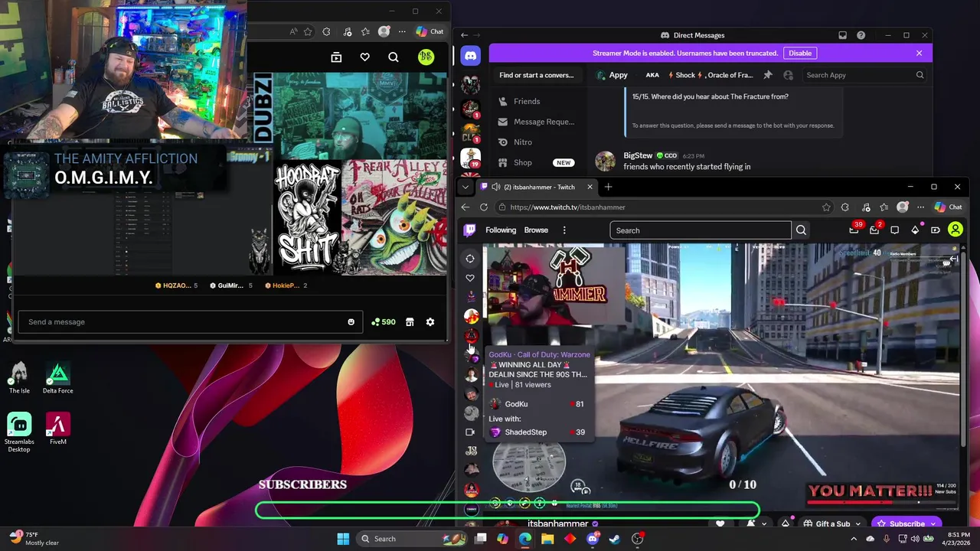Open Copilot Chat in Twitch browser window
980x551 pixels.
click(x=948, y=207)
